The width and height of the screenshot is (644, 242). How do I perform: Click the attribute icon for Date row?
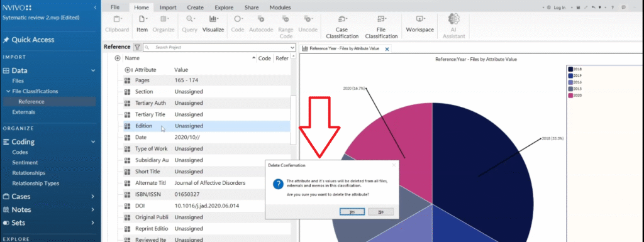127,138
